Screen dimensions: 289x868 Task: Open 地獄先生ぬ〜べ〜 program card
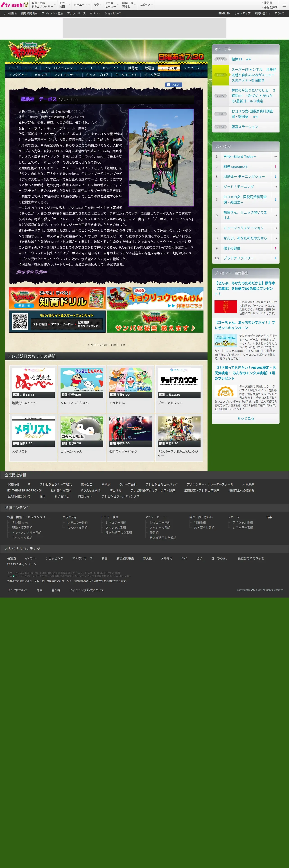33,389
